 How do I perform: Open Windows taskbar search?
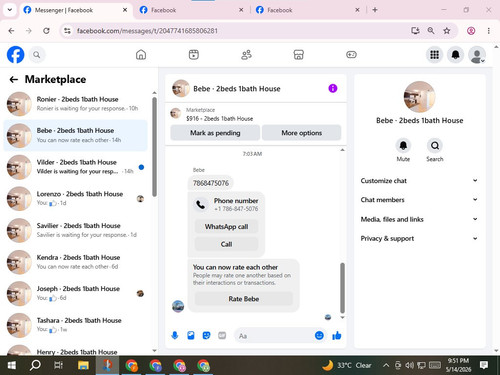point(35,365)
